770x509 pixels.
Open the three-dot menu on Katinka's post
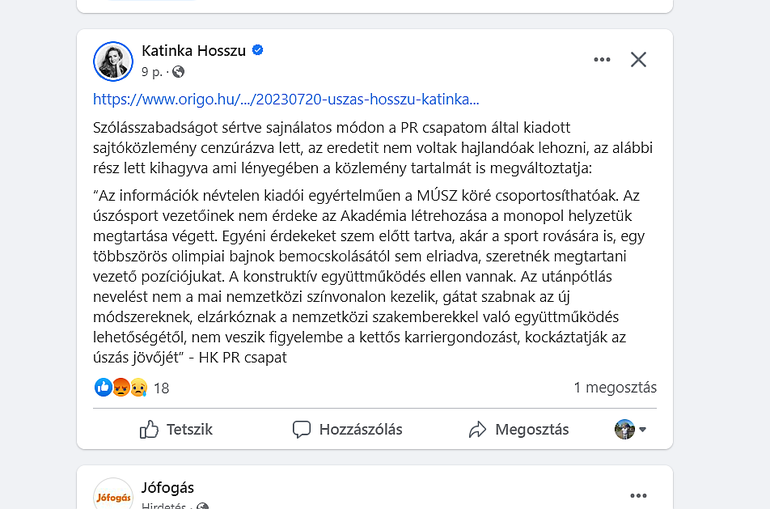tap(601, 60)
